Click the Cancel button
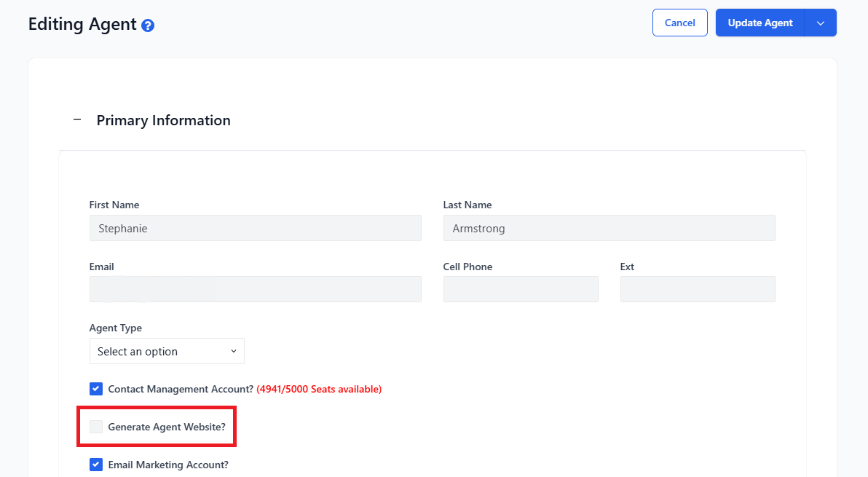 [x=679, y=23]
